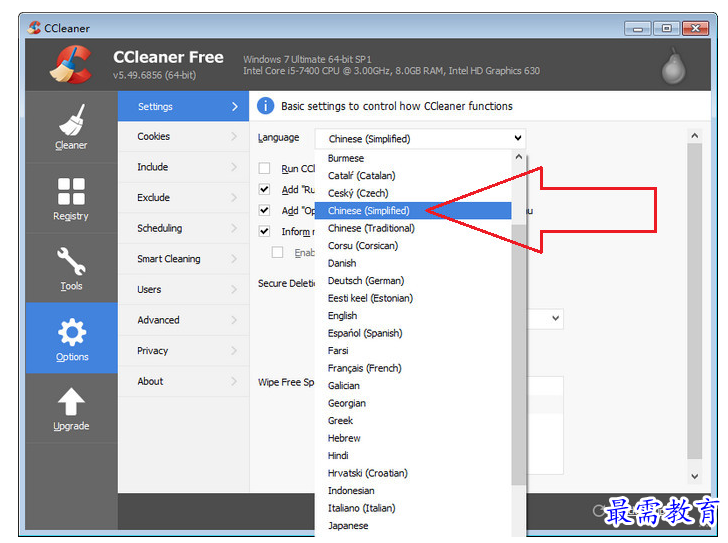Click the CCleaner broom logo in header
The height and width of the screenshot is (543, 728).
(71, 65)
